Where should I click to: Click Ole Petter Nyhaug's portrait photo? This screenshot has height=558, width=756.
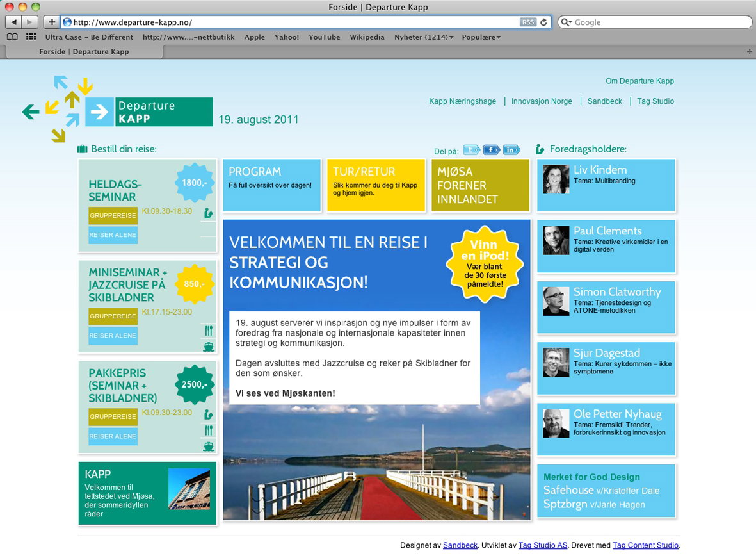coord(556,423)
